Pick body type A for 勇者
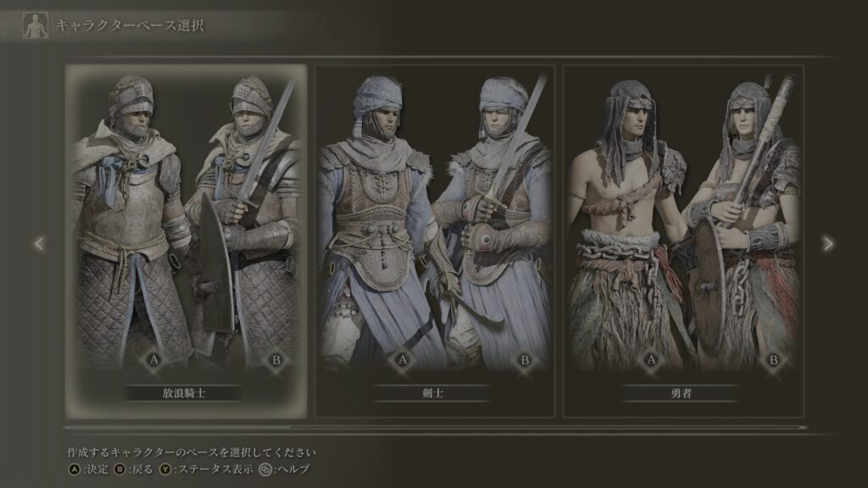Screen dimensions: 868x488 click(651, 360)
